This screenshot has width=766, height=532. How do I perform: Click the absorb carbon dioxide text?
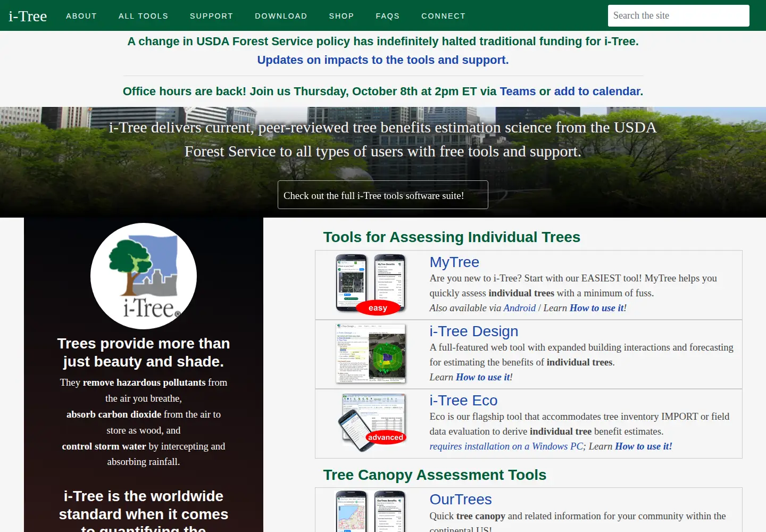pyautogui.click(x=114, y=414)
